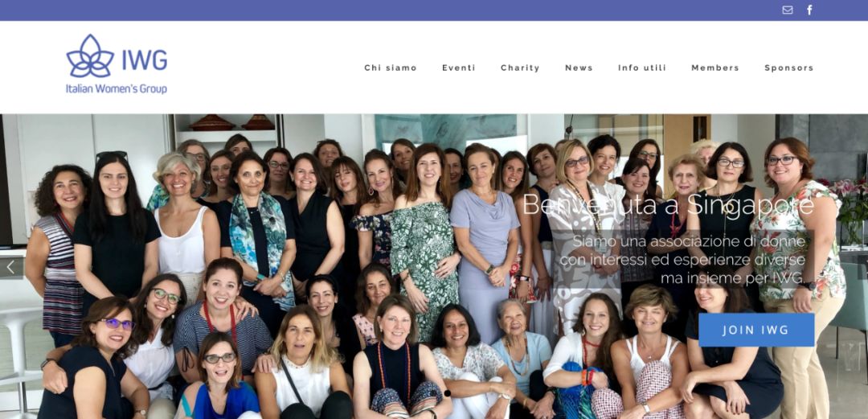The image size is (868, 419).
Task: Go to the Eventi menu item
Action: (x=458, y=68)
